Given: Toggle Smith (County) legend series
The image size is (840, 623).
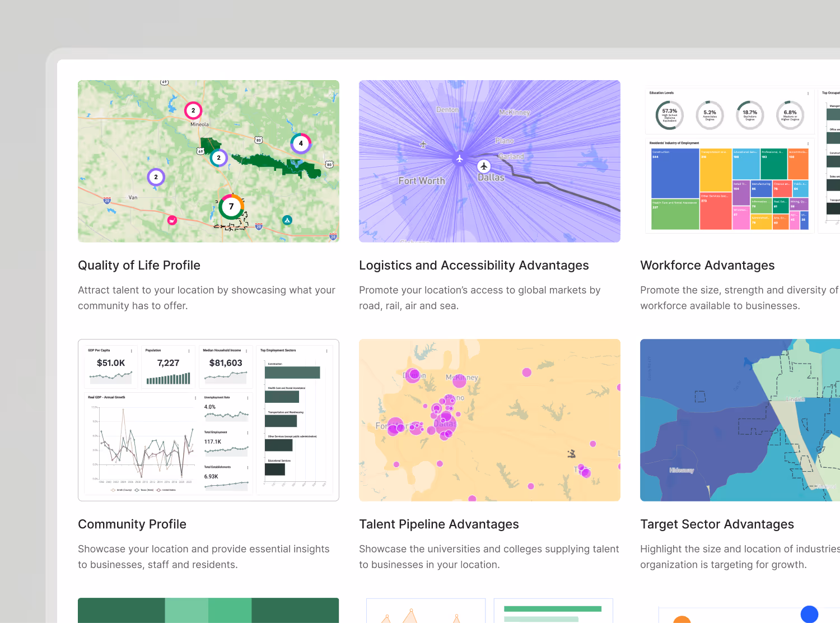Looking at the screenshot, I should coord(122,490).
